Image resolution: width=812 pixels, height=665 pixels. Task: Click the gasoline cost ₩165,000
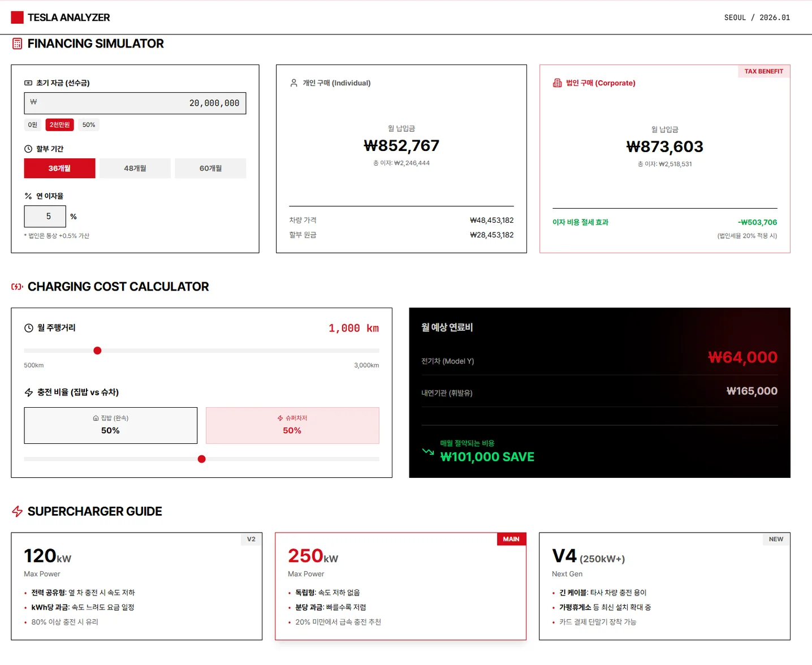tap(752, 391)
